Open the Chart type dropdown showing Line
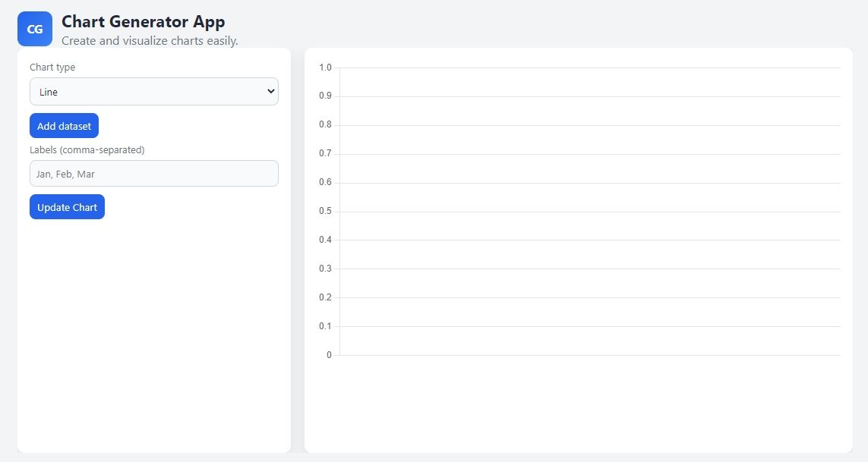Image resolution: width=868 pixels, height=462 pixels. (152, 92)
